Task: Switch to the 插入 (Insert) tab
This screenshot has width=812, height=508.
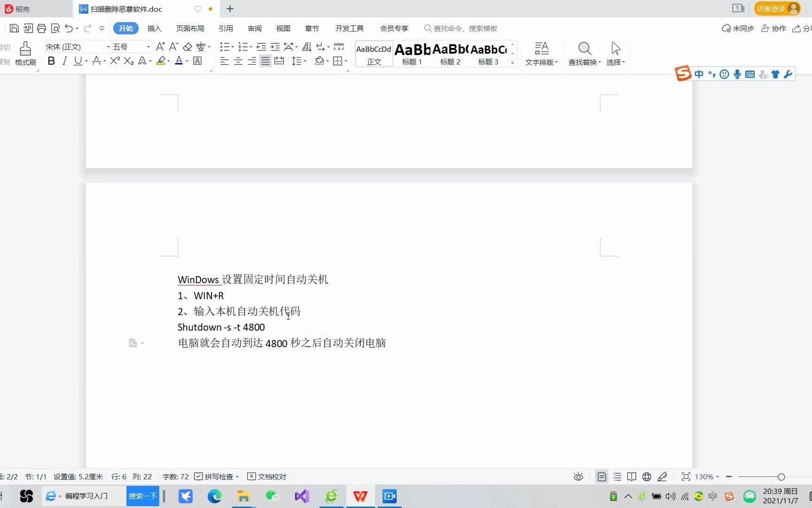Action: tap(154, 28)
